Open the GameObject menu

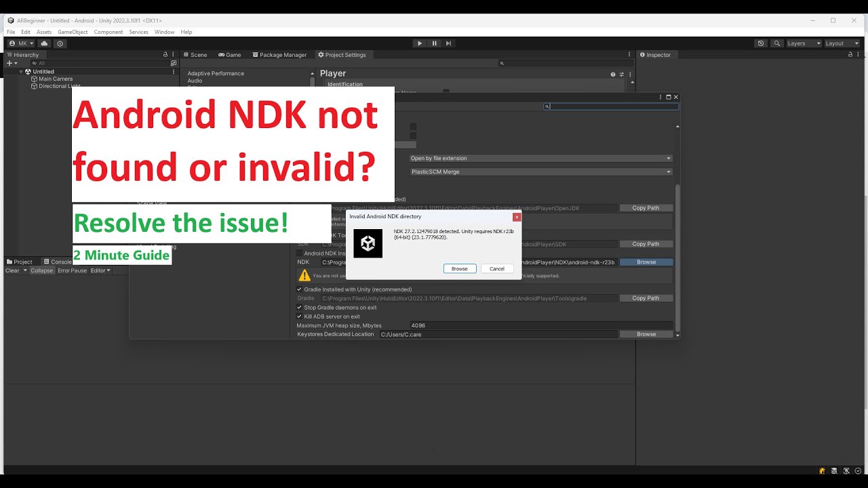(73, 32)
